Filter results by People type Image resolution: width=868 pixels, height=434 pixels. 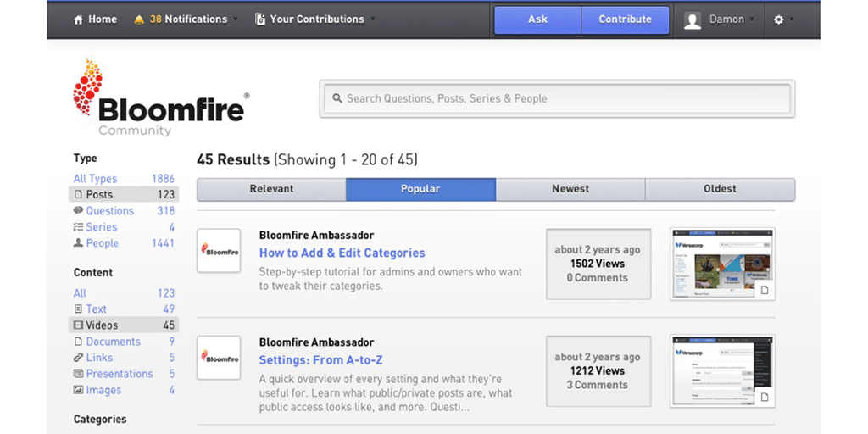pos(102,243)
